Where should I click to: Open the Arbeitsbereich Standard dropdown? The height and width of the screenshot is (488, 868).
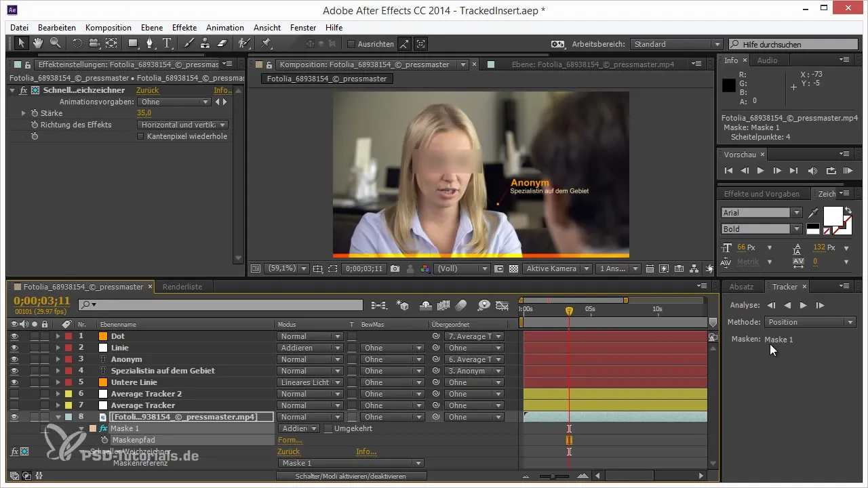point(676,44)
